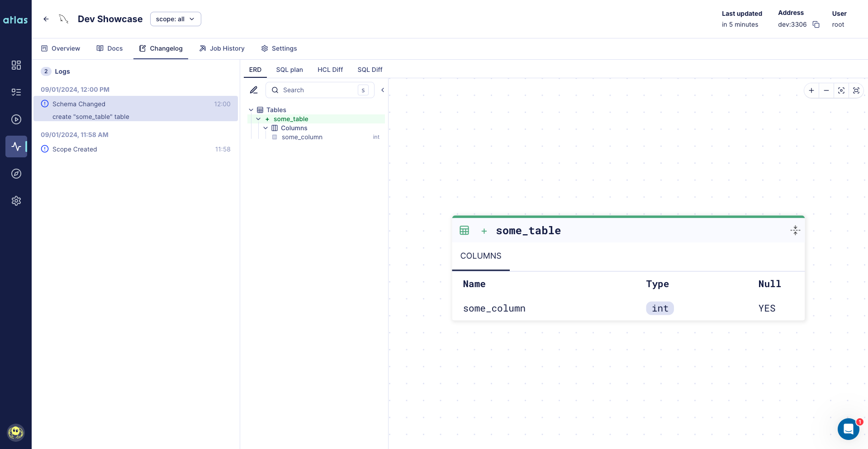Fit the diagram to view

pyautogui.click(x=856, y=90)
